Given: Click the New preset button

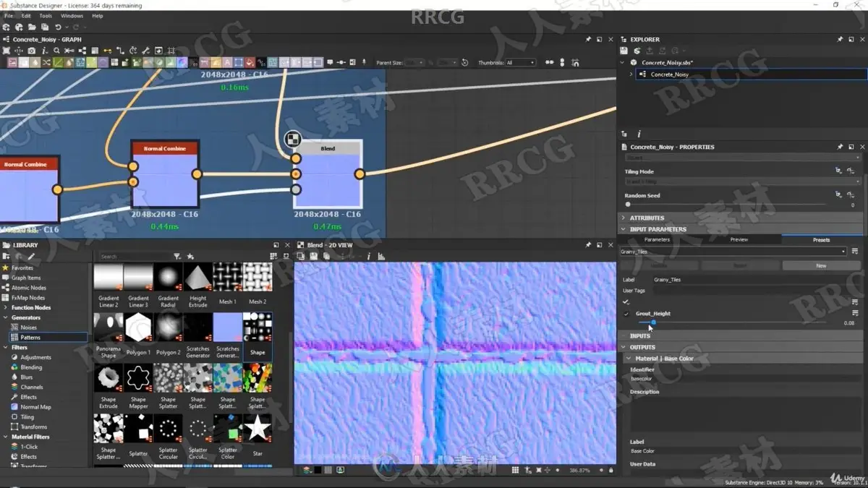Looking at the screenshot, I should point(821,265).
